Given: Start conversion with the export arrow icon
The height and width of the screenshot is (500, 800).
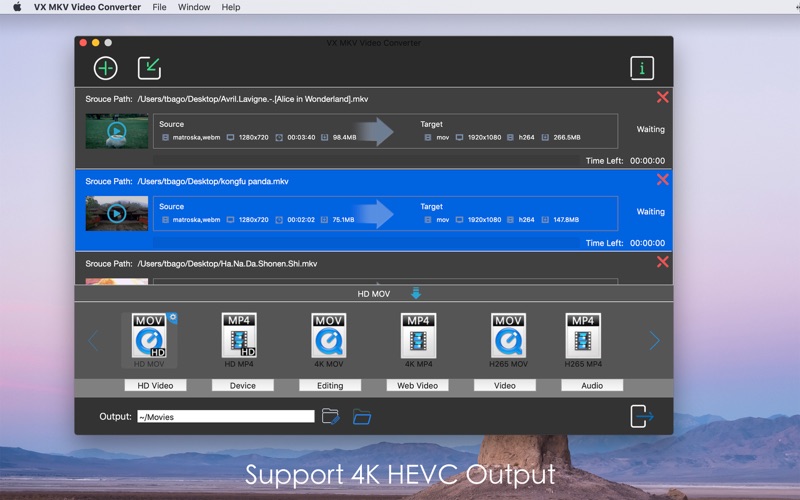Looking at the screenshot, I should point(642,416).
